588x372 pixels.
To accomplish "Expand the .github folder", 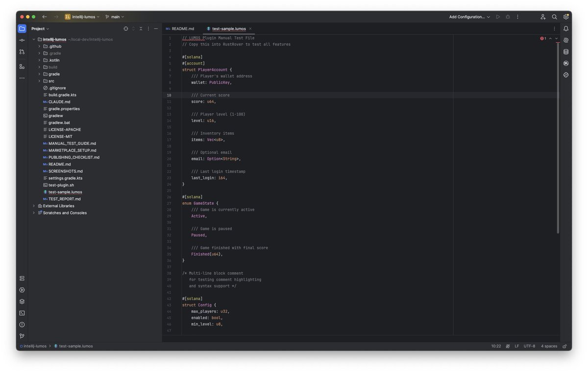I will pyautogui.click(x=39, y=46).
